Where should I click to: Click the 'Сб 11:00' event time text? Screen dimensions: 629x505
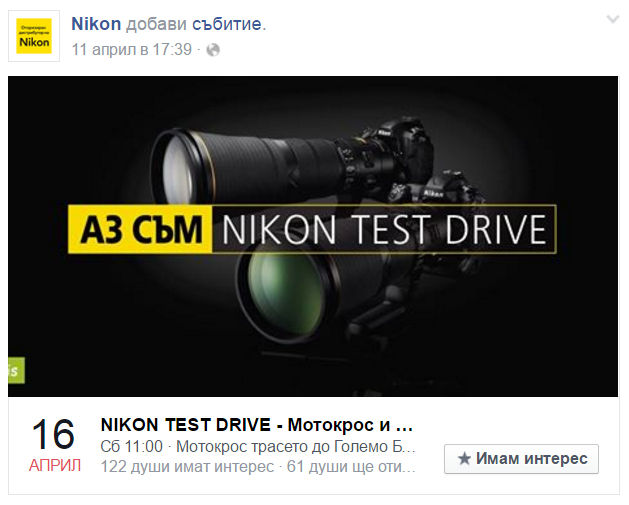[x=132, y=446]
